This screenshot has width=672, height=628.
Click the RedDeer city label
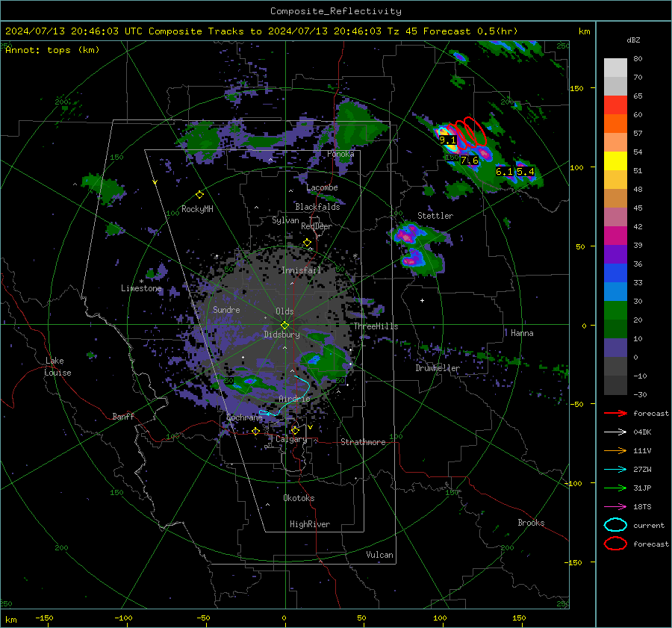317,226
